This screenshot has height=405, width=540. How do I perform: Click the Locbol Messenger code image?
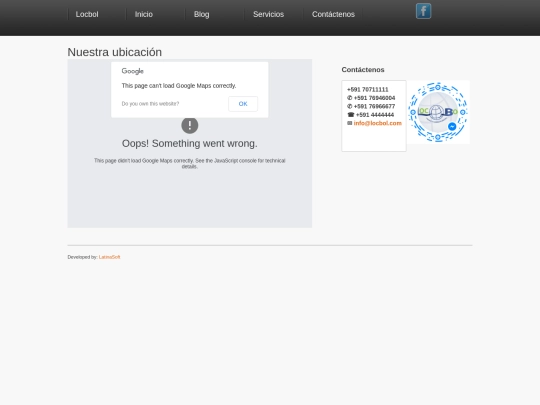point(438,112)
